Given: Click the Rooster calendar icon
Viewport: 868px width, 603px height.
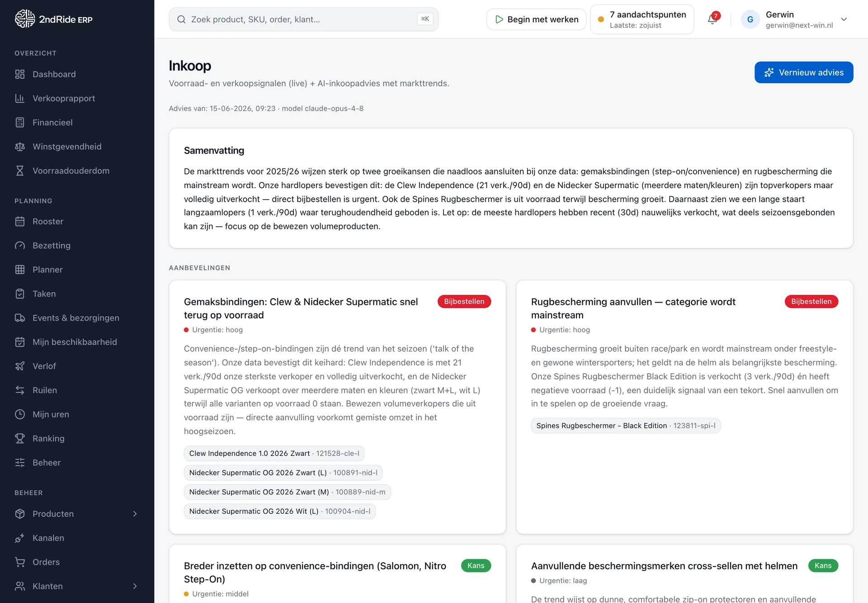Looking at the screenshot, I should [20, 221].
